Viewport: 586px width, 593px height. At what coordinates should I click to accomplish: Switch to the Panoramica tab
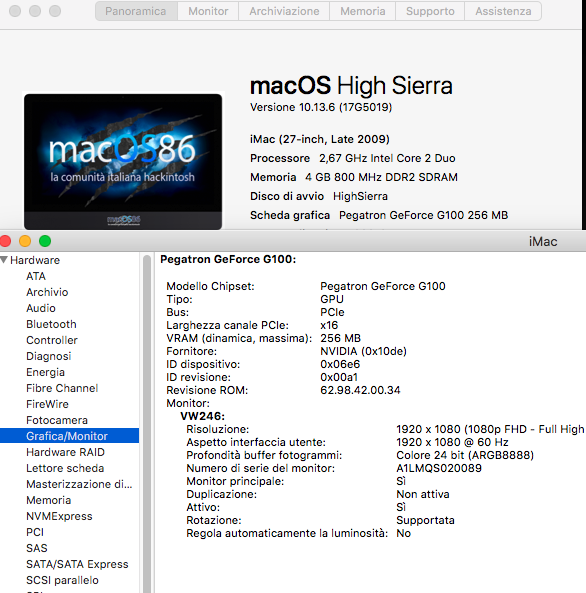pos(136,11)
